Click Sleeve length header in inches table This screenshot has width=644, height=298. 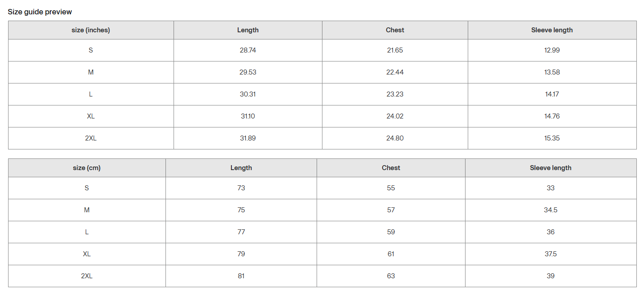[x=552, y=30]
